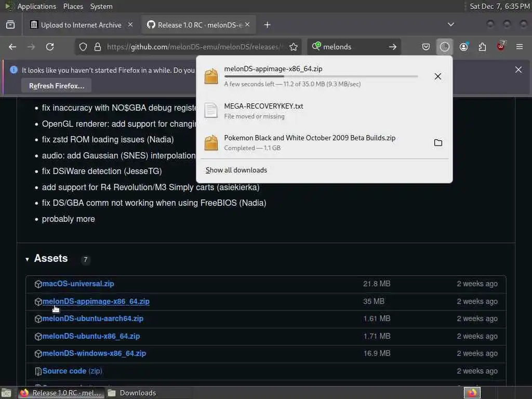
Task: Click the MEGA-RECOVERYKEY.txt download entry
Action: coord(324,111)
